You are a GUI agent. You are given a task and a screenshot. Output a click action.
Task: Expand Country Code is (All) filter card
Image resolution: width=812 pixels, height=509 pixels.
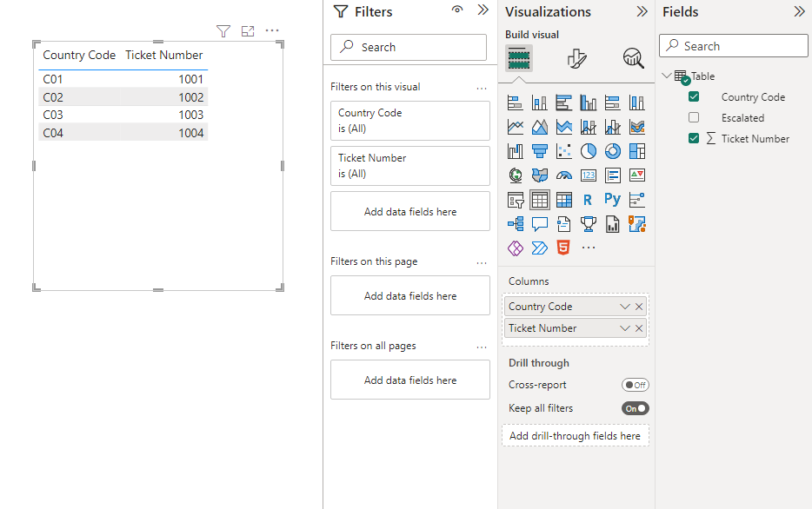click(x=410, y=121)
